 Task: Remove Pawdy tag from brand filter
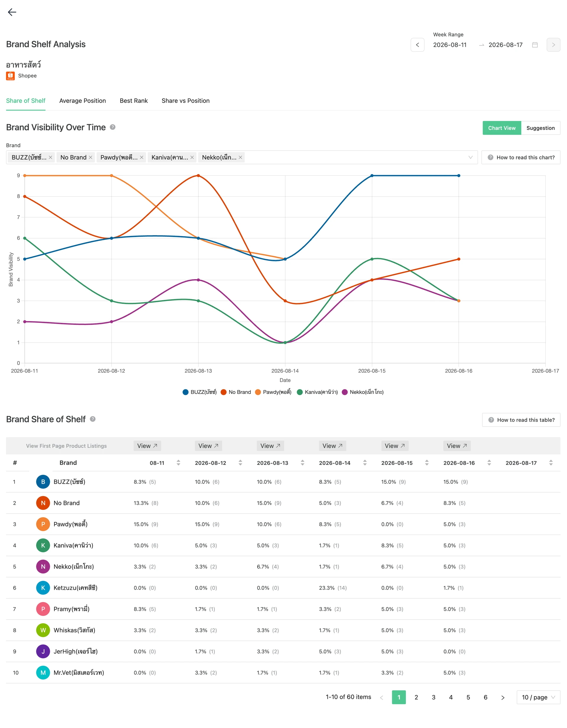pos(141,157)
